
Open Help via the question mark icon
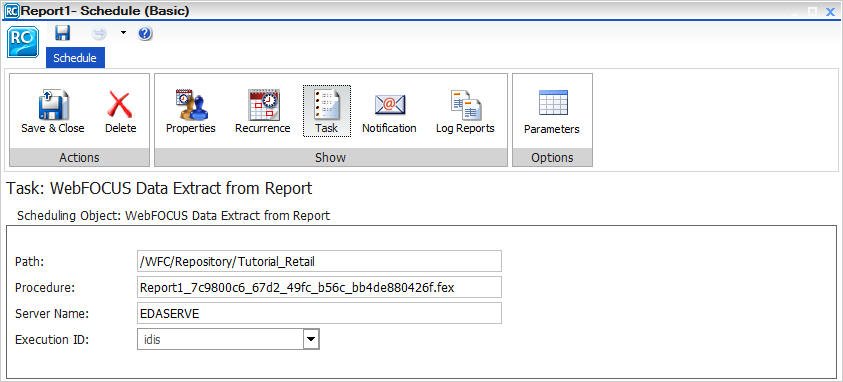click(x=145, y=34)
